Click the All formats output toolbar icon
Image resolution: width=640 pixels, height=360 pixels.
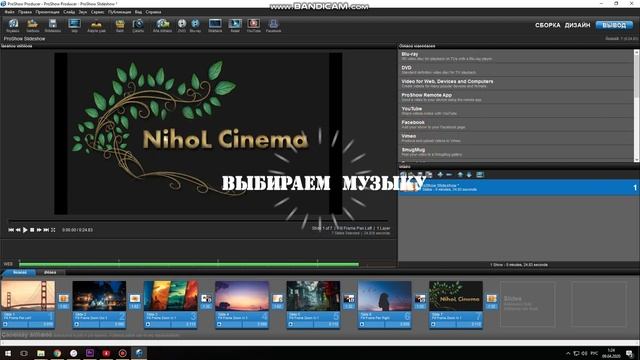[x=162, y=24]
